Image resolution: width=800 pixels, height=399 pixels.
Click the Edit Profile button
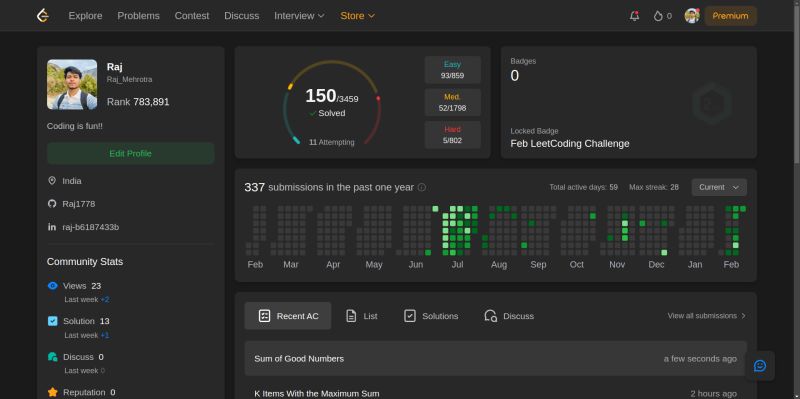click(131, 154)
